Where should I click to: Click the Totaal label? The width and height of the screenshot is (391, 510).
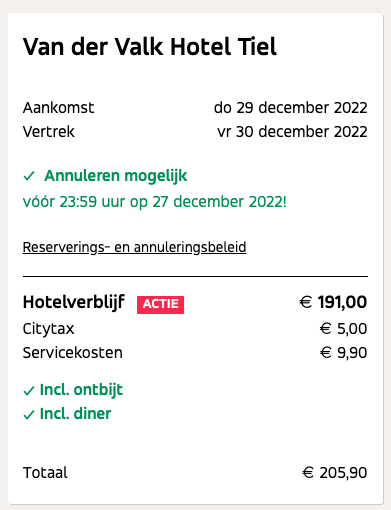pyautogui.click(x=45, y=473)
